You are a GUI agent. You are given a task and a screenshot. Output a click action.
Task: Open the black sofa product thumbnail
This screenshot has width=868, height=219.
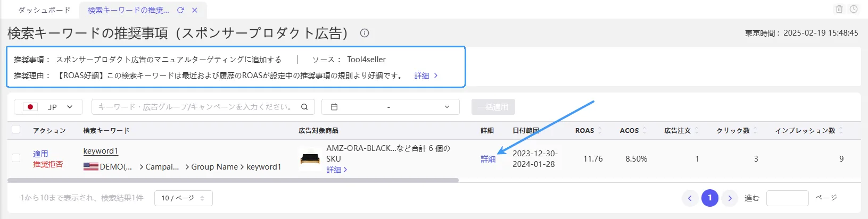[310, 158]
